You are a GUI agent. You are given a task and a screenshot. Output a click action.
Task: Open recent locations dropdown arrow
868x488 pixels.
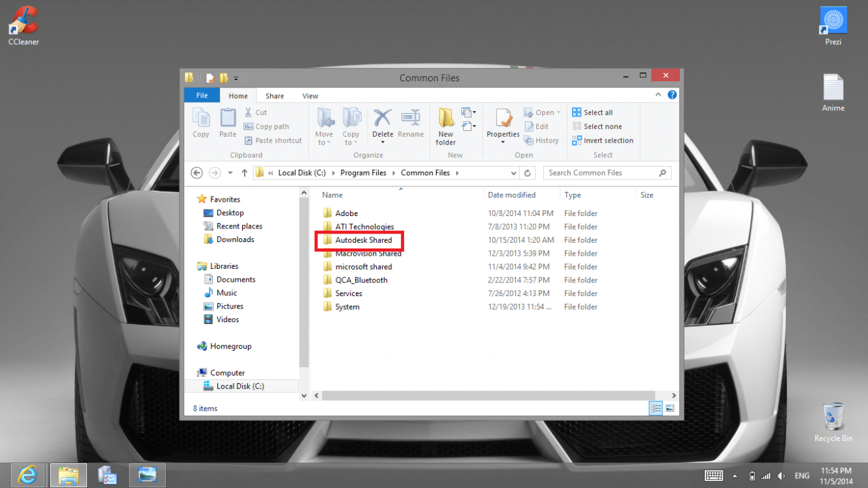click(230, 173)
